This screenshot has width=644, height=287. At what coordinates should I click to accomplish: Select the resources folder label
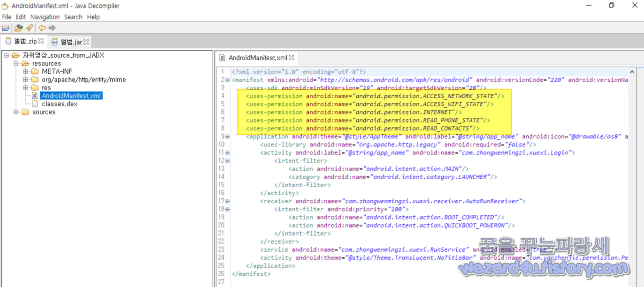tap(46, 63)
